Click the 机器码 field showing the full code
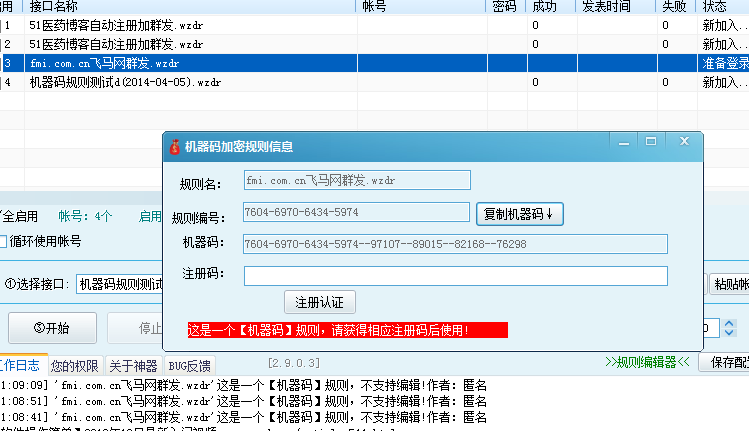749x431 pixels. (455, 244)
